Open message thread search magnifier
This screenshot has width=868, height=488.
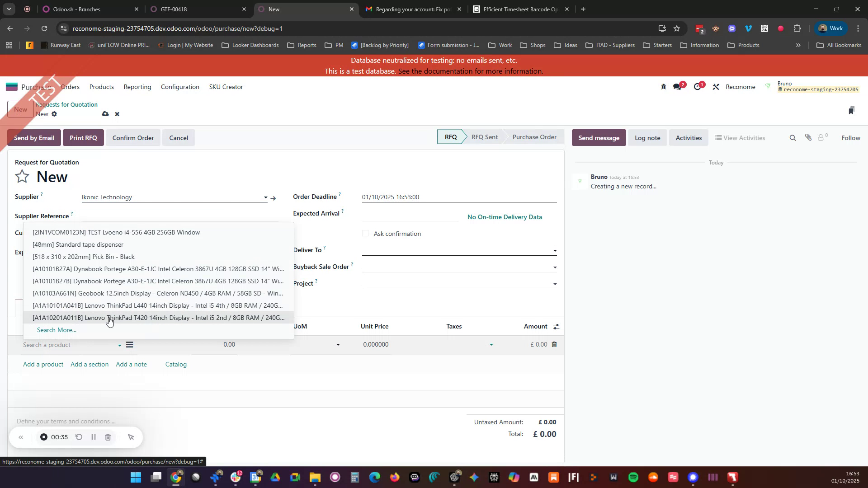coord(793,137)
